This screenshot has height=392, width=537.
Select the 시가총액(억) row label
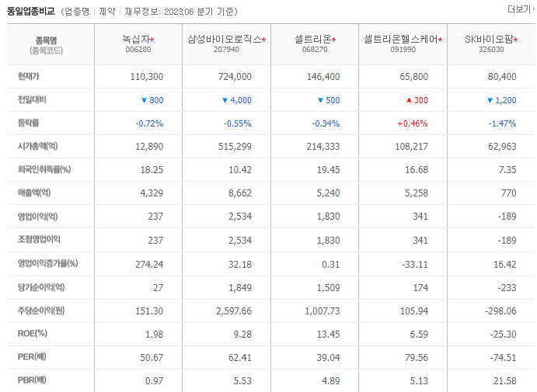[x=37, y=146]
